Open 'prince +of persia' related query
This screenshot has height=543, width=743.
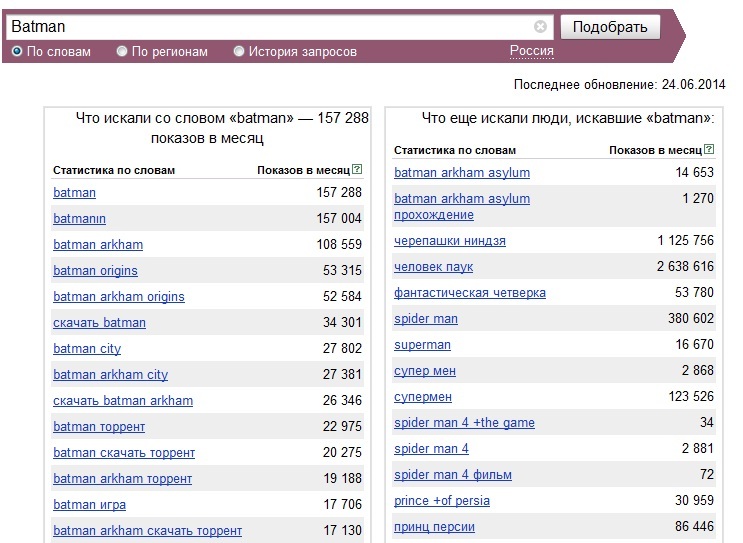coord(442,501)
